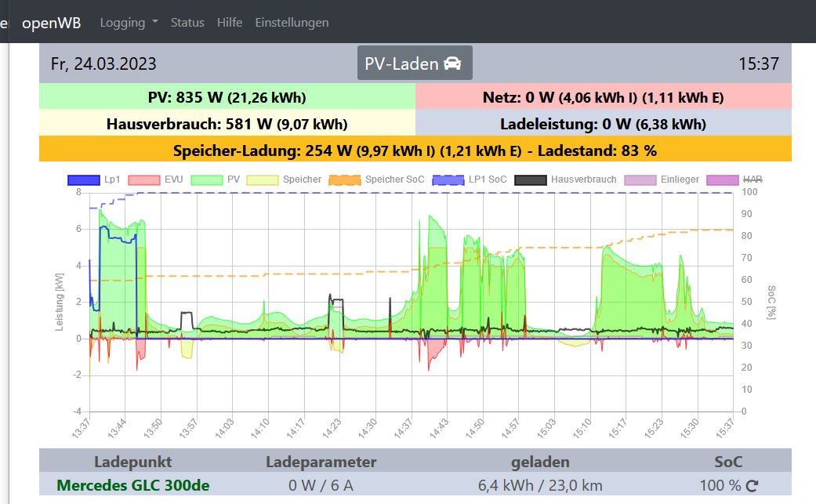816x504 pixels.
Task: Click the car icon in PV-Laden button
Action: pos(452,63)
